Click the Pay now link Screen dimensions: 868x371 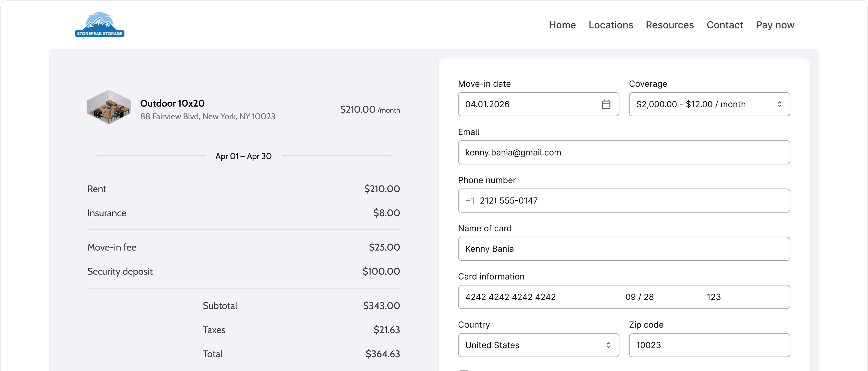point(775,25)
